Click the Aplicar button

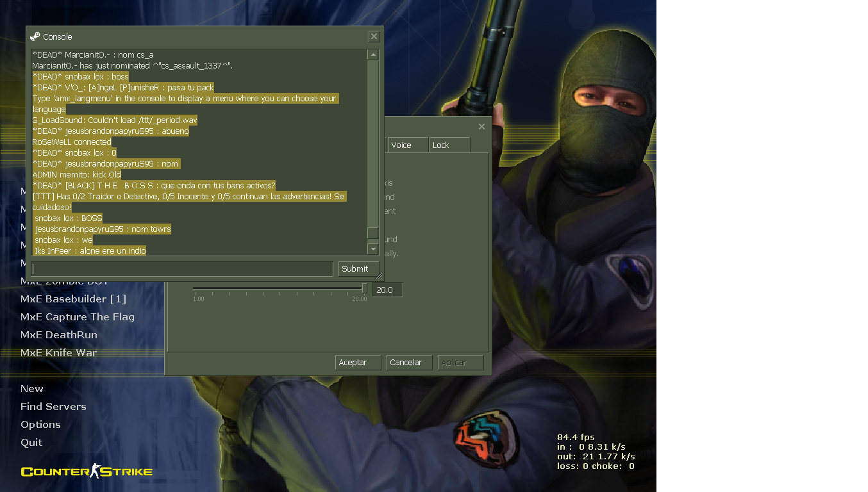pos(460,363)
